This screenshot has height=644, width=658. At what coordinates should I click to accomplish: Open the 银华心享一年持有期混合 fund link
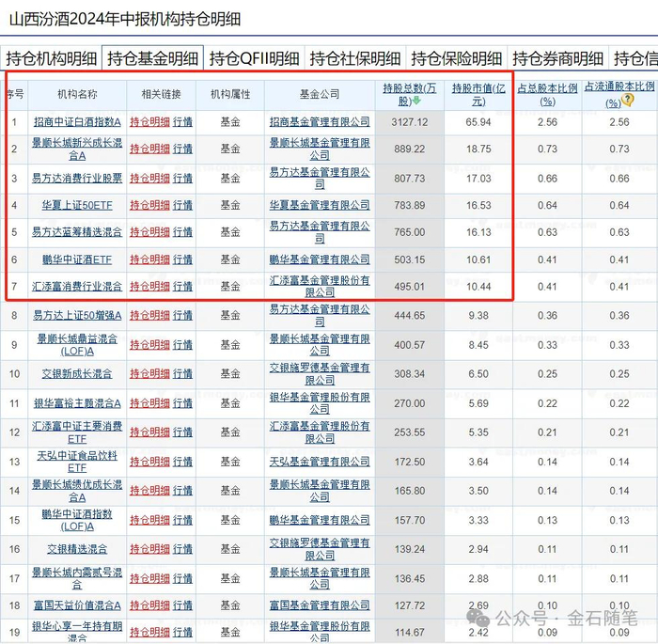(77, 632)
